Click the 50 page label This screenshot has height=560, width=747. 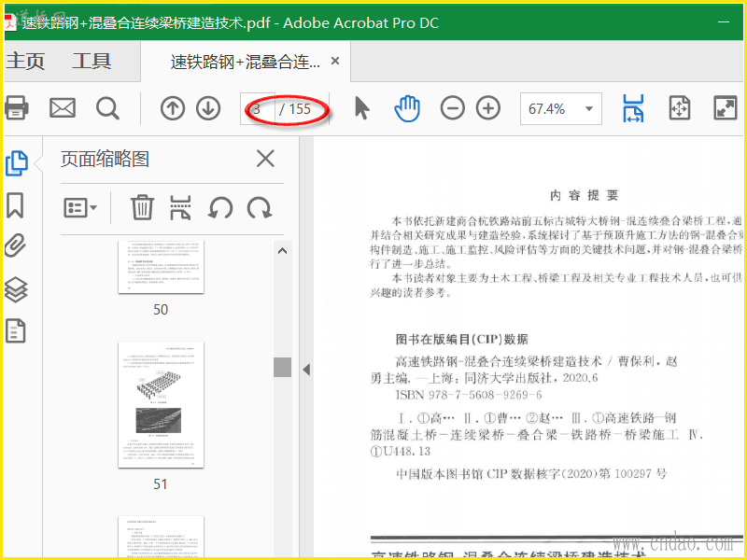point(161,310)
